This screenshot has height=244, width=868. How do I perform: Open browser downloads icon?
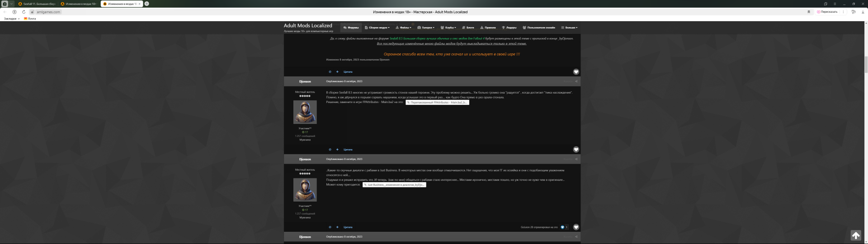(x=863, y=12)
